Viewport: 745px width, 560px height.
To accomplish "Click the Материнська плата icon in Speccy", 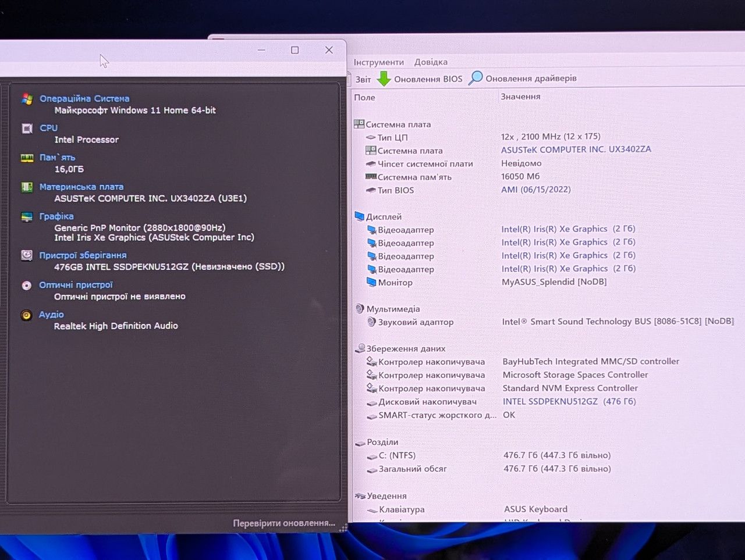I will point(27,187).
